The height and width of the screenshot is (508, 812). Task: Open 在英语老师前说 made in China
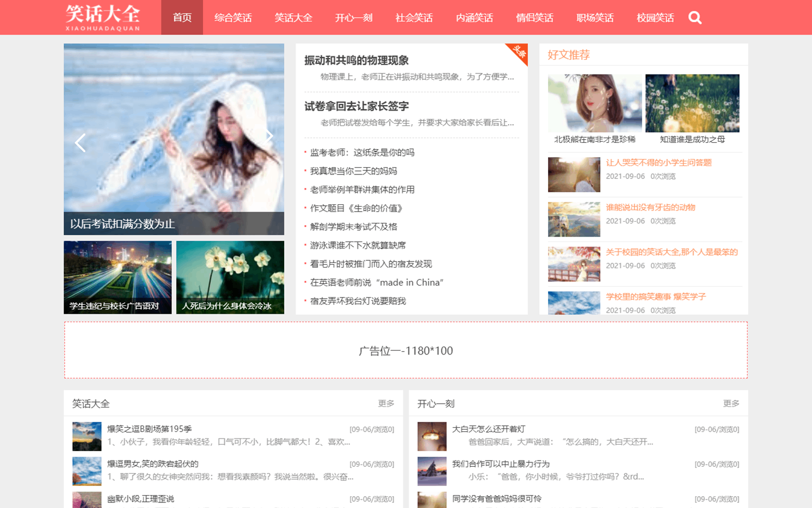[x=377, y=283]
